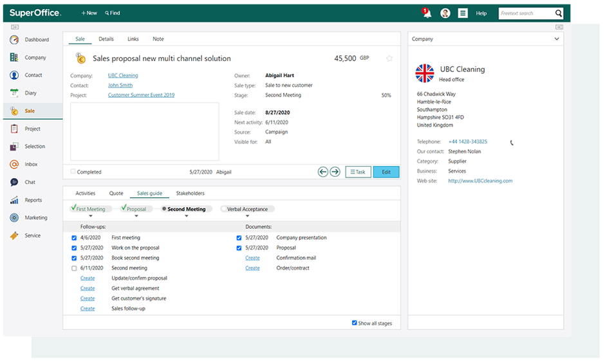
Task: Click the UBC Cleaning UK flag logo
Action: pos(425,73)
